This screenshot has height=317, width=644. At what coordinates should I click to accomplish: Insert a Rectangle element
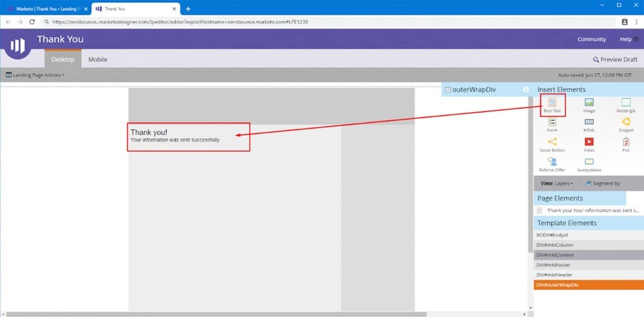click(626, 105)
